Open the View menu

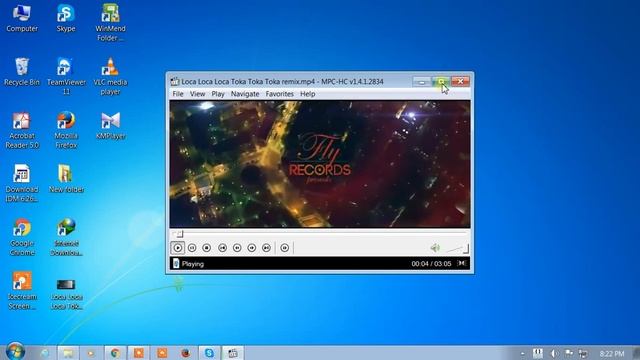tap(198, 94)
